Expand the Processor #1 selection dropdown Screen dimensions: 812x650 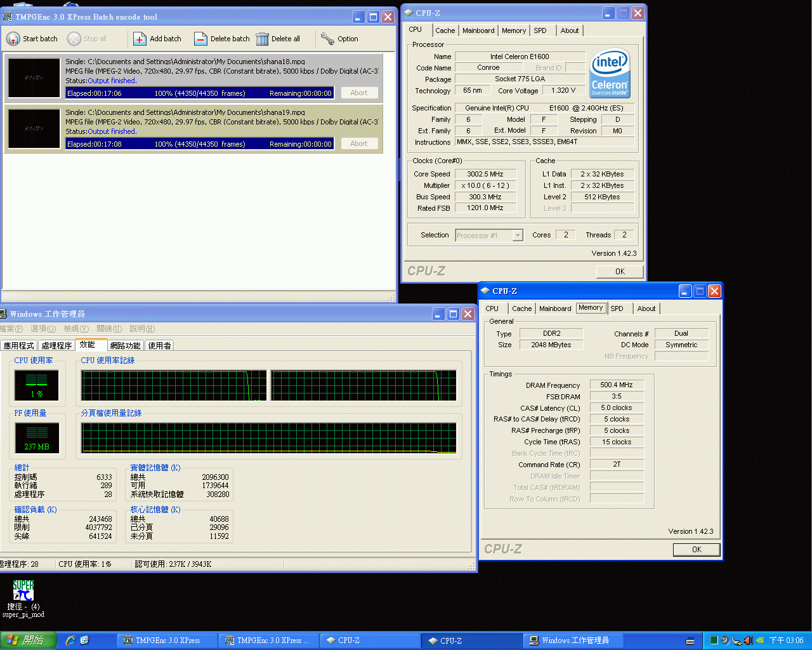518,235
